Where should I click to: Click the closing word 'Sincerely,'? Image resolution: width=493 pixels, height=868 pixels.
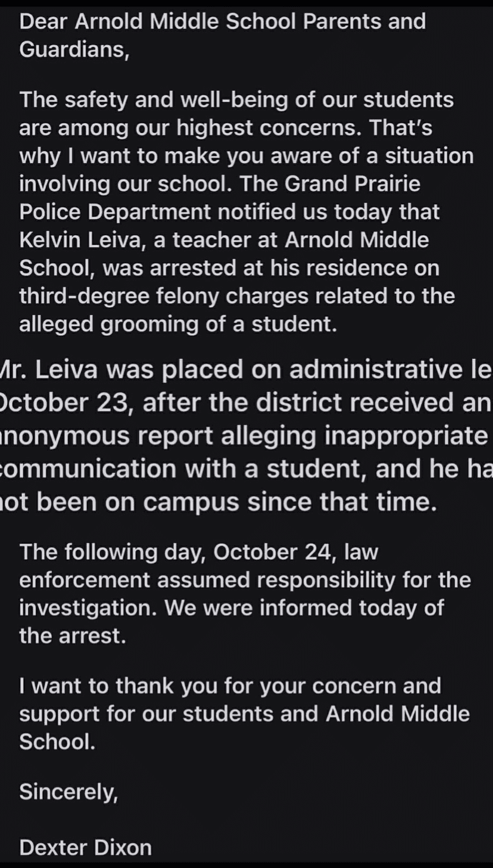point(69,792)
